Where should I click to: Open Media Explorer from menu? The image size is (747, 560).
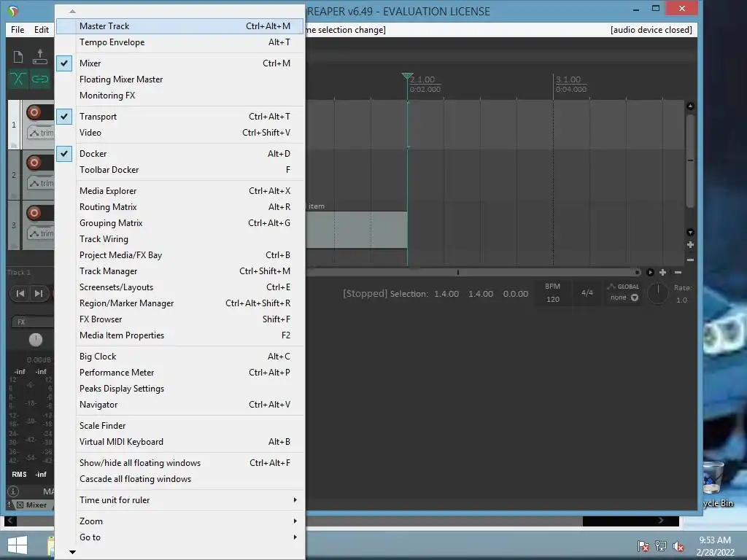pos(180,191)
